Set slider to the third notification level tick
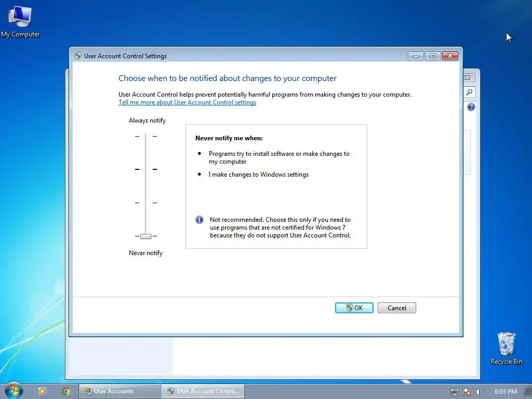 point(145,203)
